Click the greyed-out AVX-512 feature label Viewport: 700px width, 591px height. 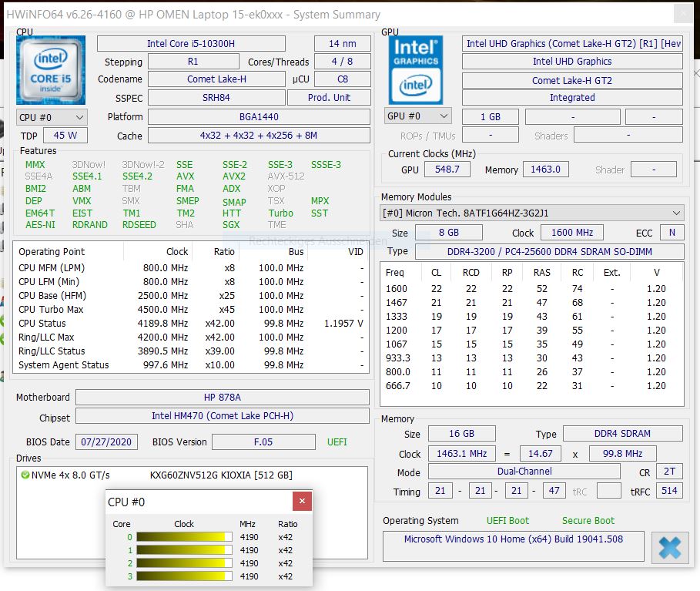[x=286, y=176]
